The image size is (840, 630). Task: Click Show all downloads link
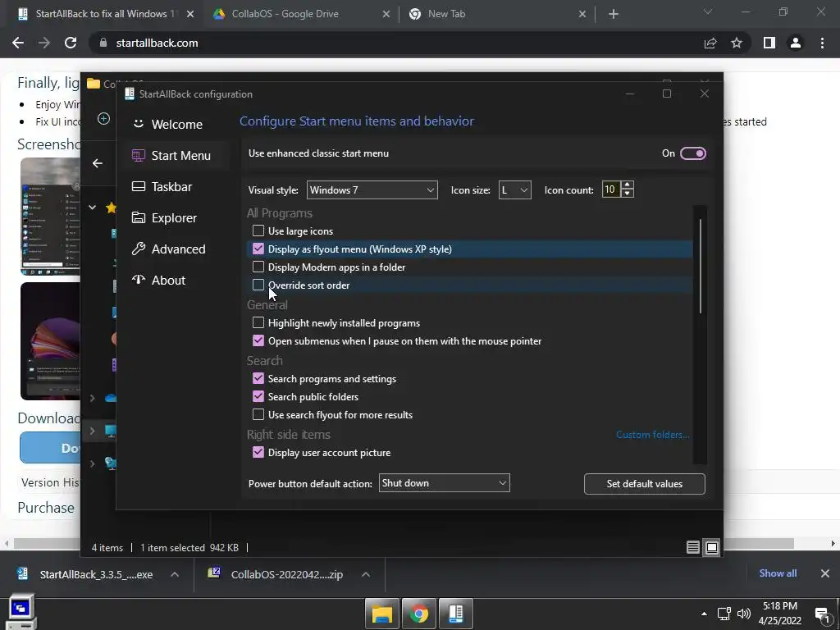[778, 573]
